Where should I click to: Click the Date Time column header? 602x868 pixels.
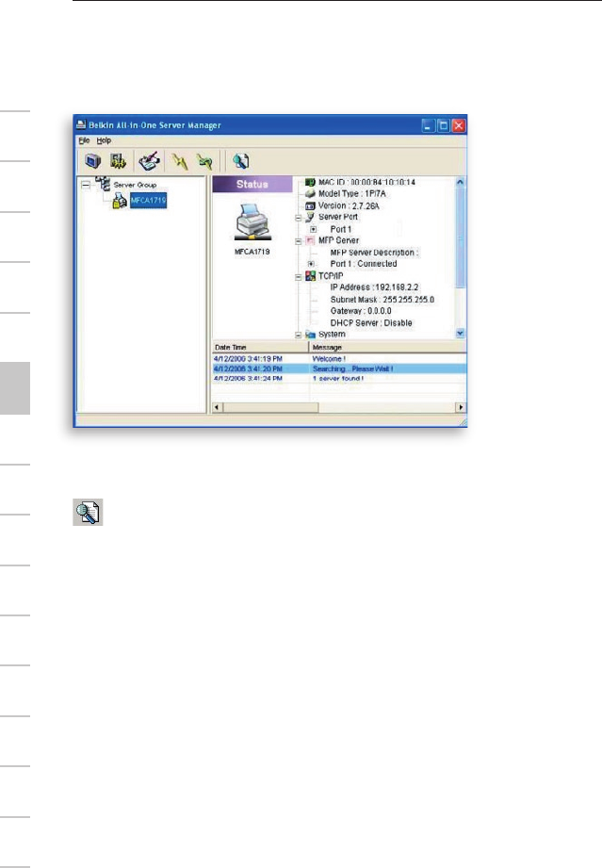point(260,347)
